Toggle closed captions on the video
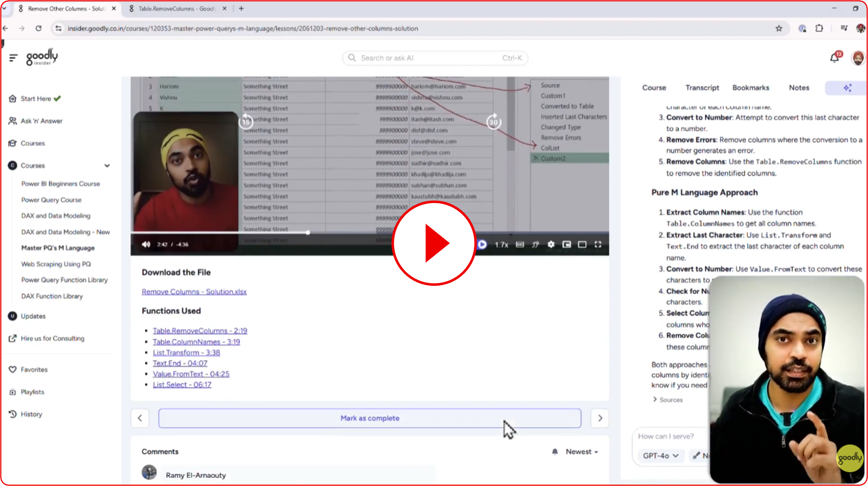The height and width of the screenshot is (486, 868). tap(520, 244)
